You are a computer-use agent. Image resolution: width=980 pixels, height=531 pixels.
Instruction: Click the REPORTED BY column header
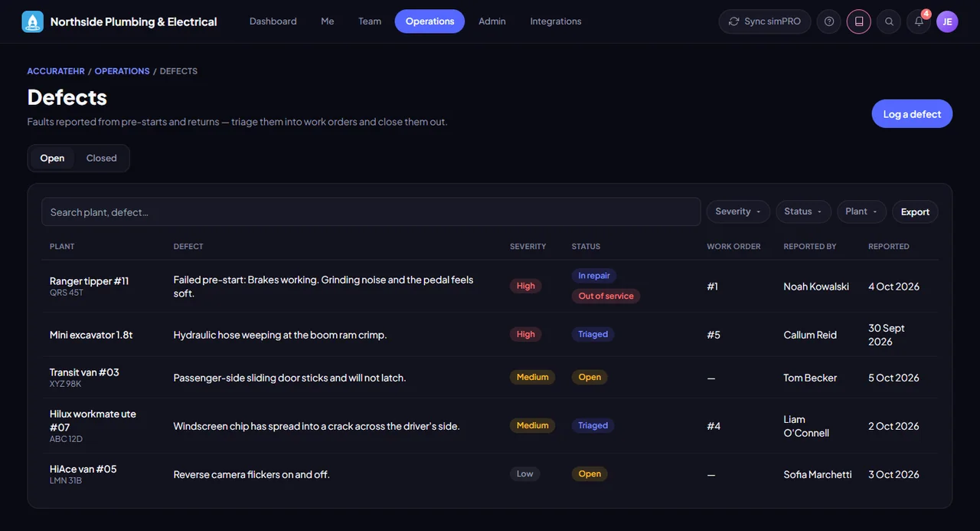(x=810, y=247)
